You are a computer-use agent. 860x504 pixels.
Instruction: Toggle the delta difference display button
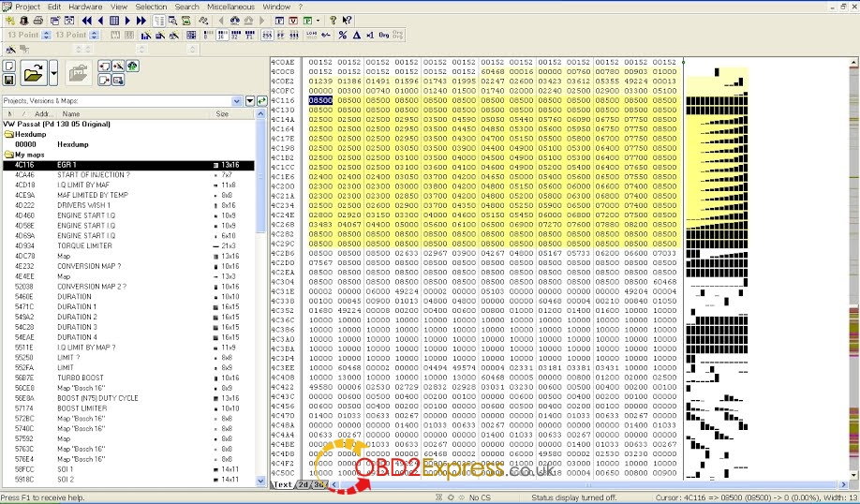(356, 35)
